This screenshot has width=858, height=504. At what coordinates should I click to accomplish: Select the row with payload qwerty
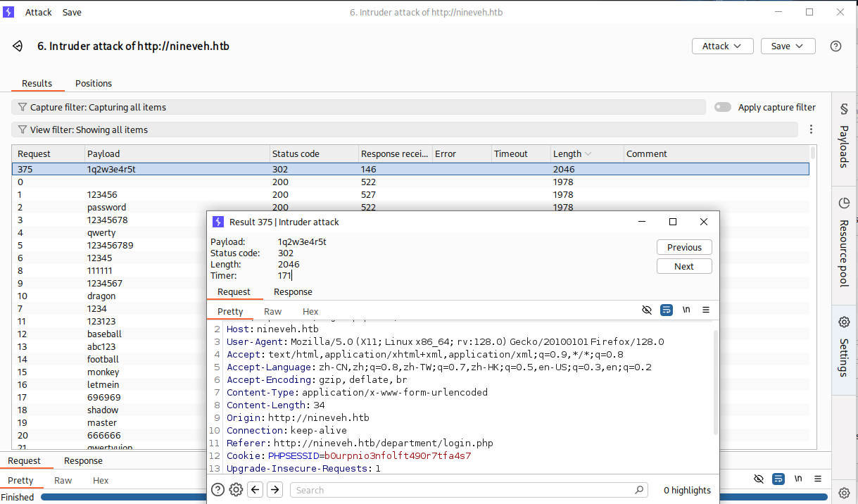click(x=109, y=232)
